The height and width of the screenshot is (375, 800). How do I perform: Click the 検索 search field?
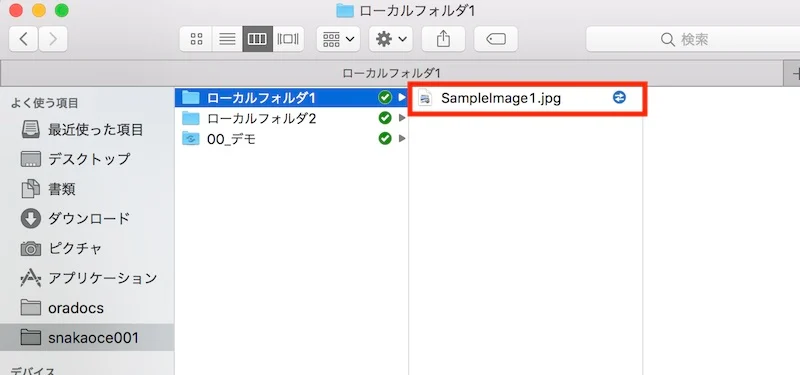click(x=693, y=39)
